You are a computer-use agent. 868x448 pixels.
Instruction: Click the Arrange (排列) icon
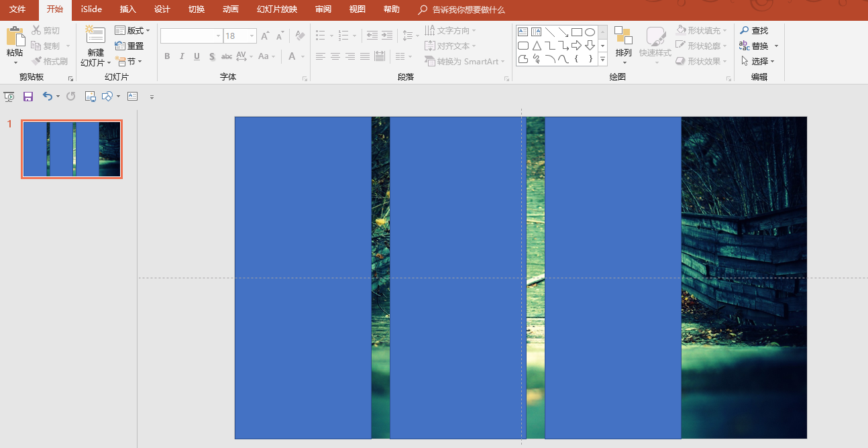coord(623,36)
